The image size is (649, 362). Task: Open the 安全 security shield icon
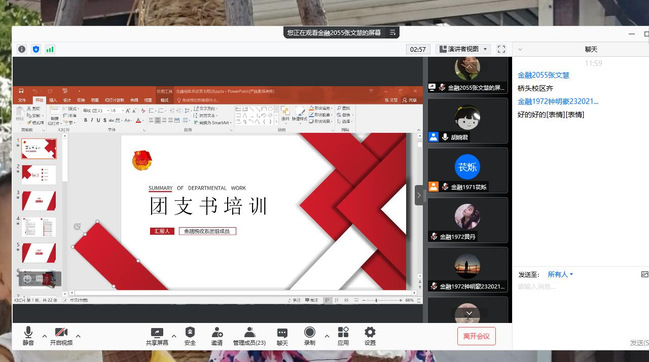pyautogui.click(x=190, y=336)
